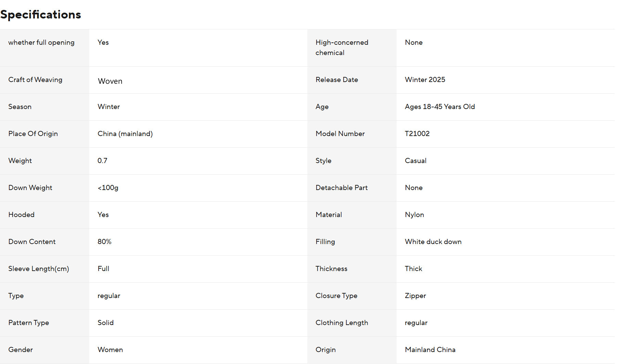Select the 'whether full opening' label
Image resolution: width=627 pixels, height=364 pixels.
click(x=41, y=42)
